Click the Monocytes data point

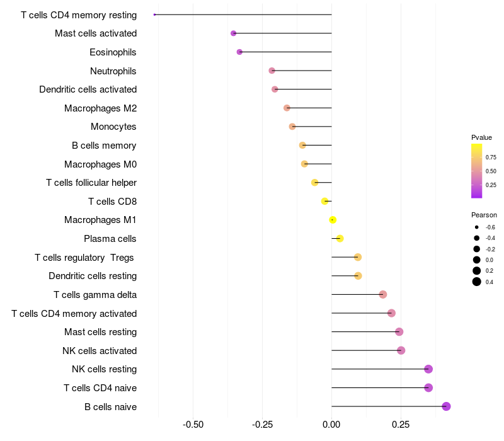coord(292,127)
